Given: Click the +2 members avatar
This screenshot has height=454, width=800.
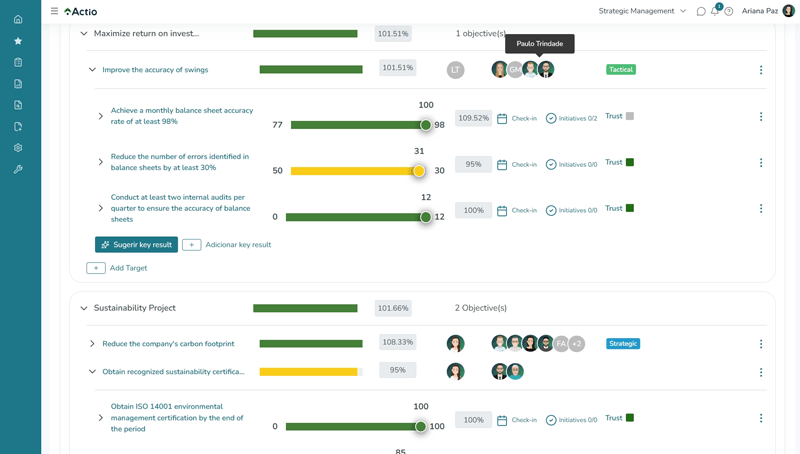Looking at the screenshot, I should [577, 344].
